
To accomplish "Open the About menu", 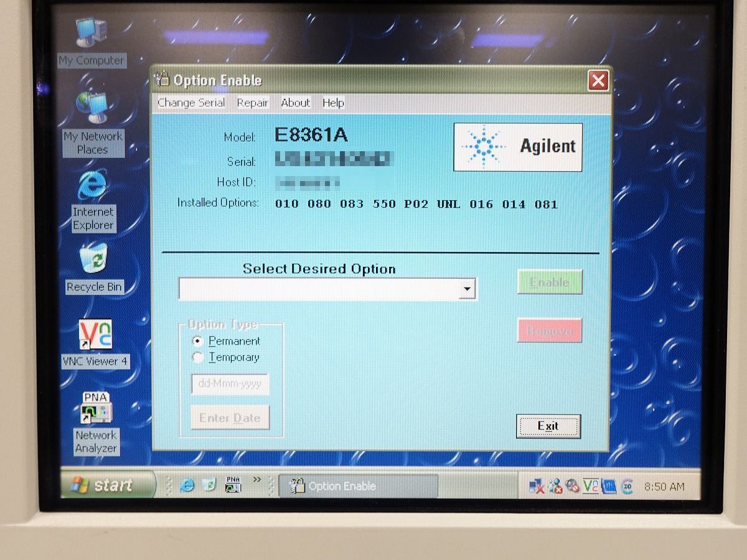I will pyautogui.click(x=295, y=103).
